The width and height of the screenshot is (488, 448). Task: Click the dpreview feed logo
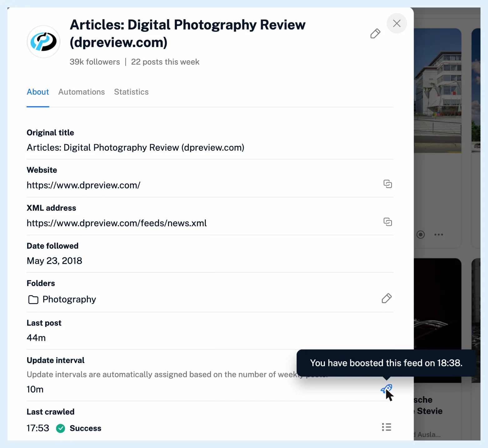43,42
